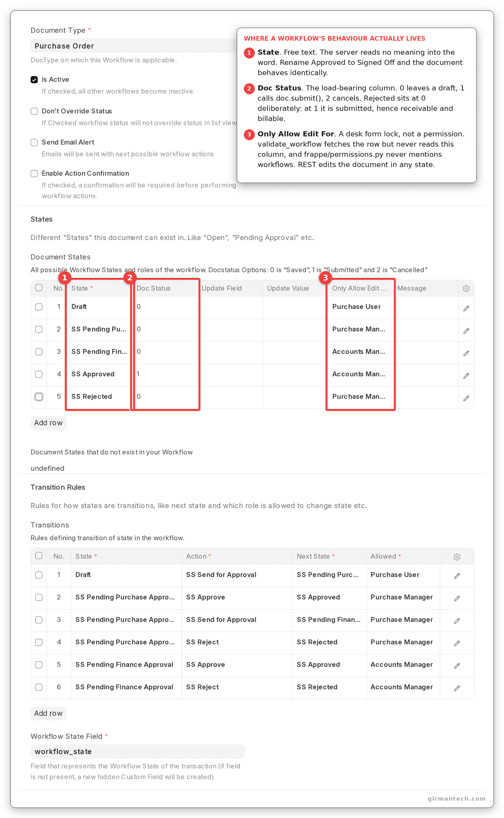Image resolution: width=504 pixels, height=818 pixels.
Task: Edit transition row 3 pencil icon
Action: coord(457,620)
